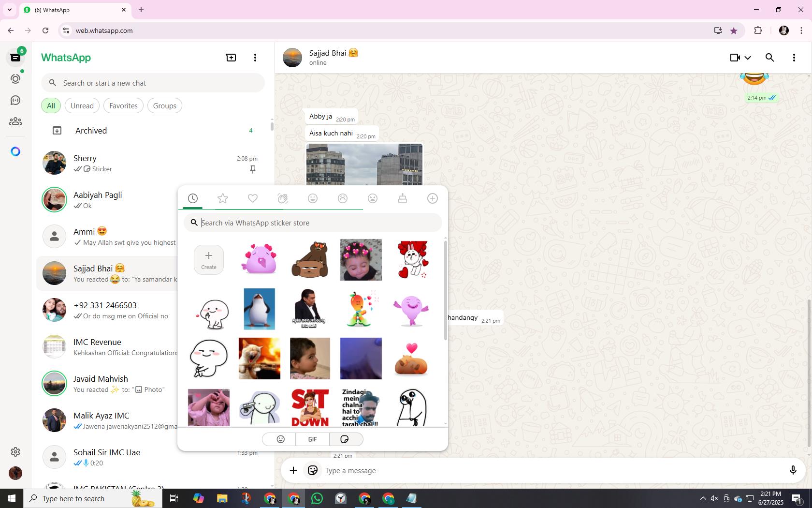
Task: Open your profile picture in sidebar
Action: tap(15, 473)
